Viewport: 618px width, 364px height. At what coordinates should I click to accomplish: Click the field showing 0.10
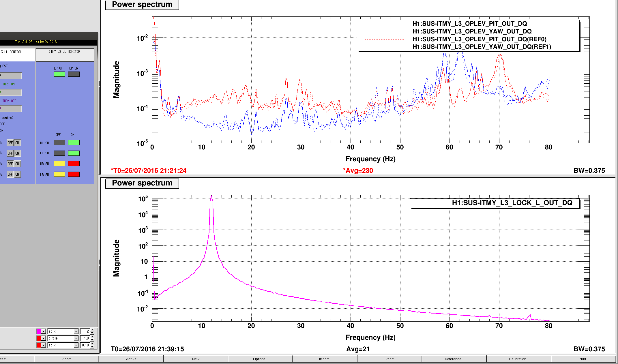pyautogui.click(x=85, y=345)
